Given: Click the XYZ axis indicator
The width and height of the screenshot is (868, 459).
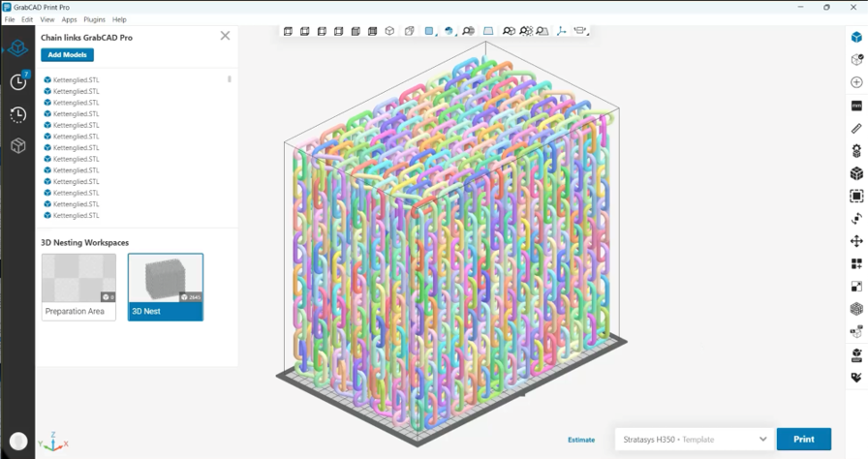Looking at the screenshot, I should point(53,442).
